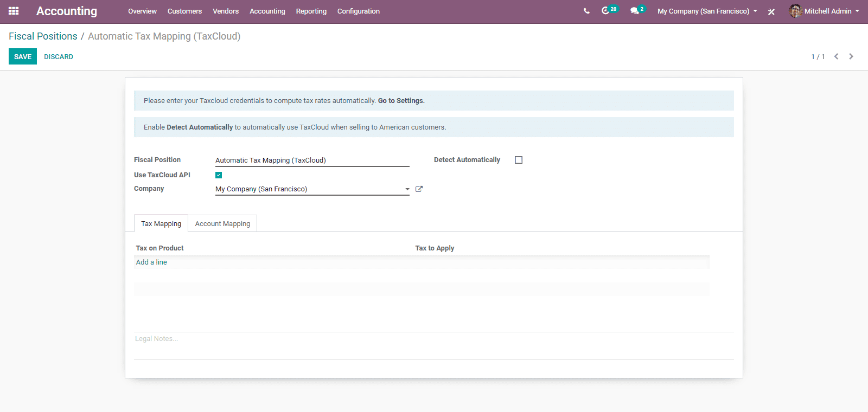This screenshot has width=868, height=412.
Task: Uncheck the Use TaxCloud API checkbox
Action: (219, 175)
